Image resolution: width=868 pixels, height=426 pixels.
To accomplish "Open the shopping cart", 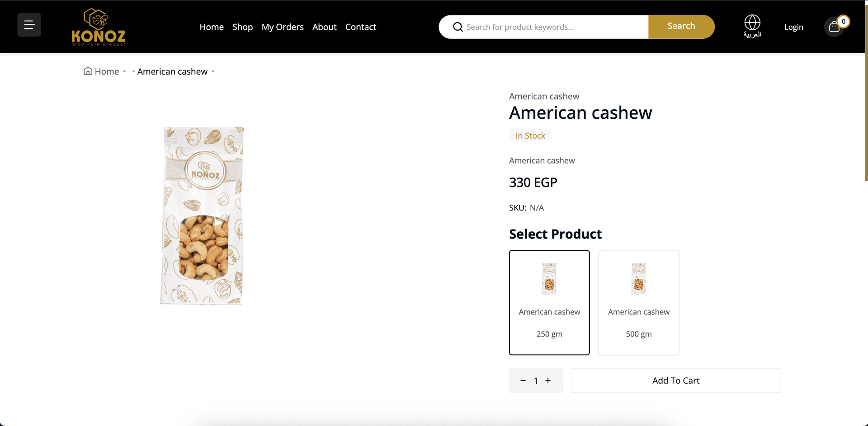I will pos(834,27).
